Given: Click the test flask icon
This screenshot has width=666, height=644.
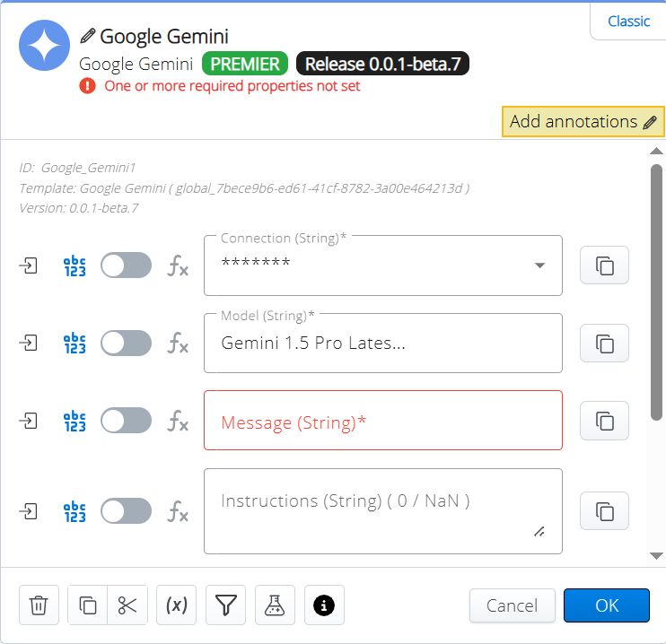Looking at the screenshot, I should pyautogui.click(x=275, y=605).
